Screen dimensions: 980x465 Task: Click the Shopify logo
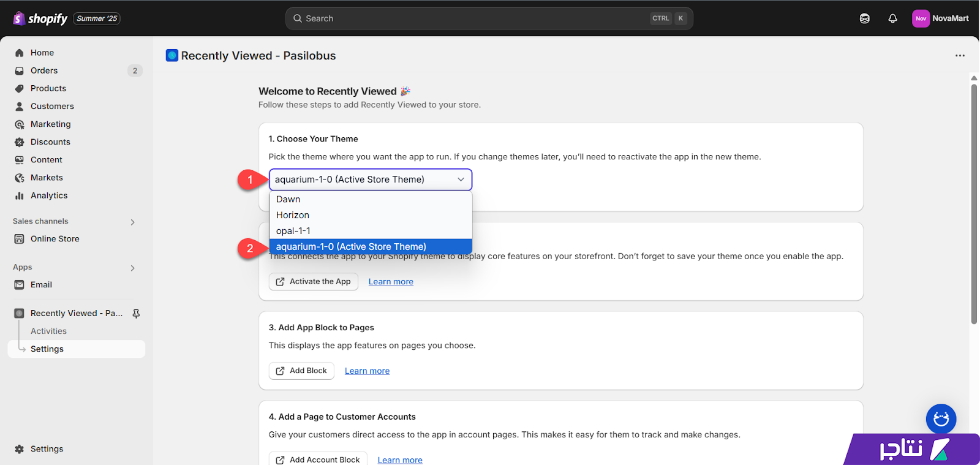[40, 18]
